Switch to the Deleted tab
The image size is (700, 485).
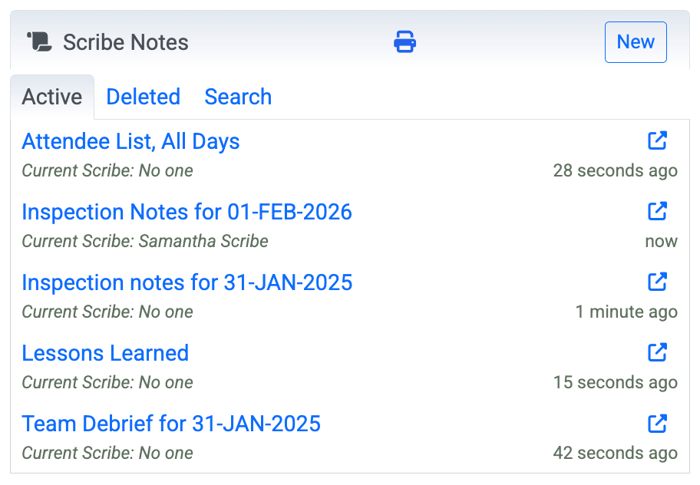coord(143,97)
